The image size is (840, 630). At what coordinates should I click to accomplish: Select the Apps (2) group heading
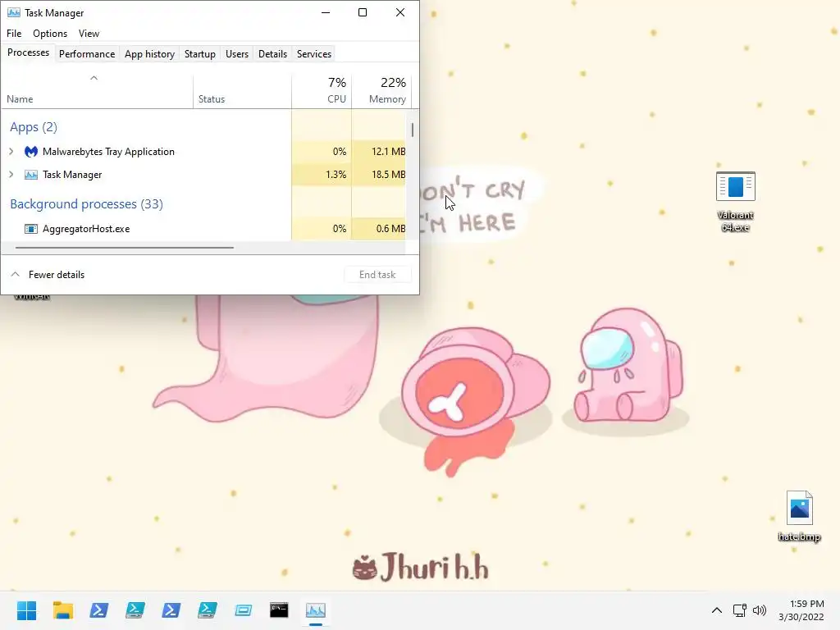pyautogui.click(x=33, y=127)
